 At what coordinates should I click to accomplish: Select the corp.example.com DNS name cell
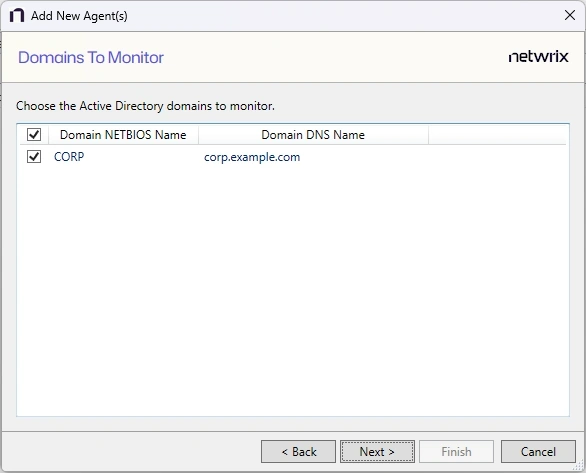[252, 157]
